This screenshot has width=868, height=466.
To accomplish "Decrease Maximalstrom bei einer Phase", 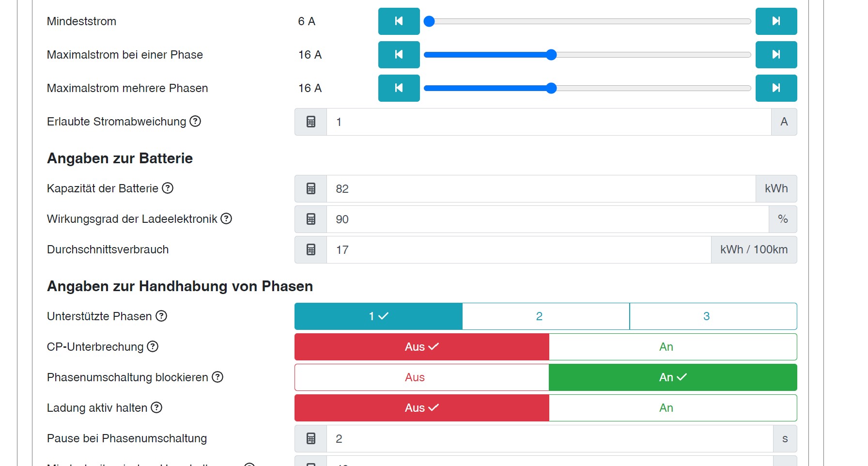I will 399,55.
